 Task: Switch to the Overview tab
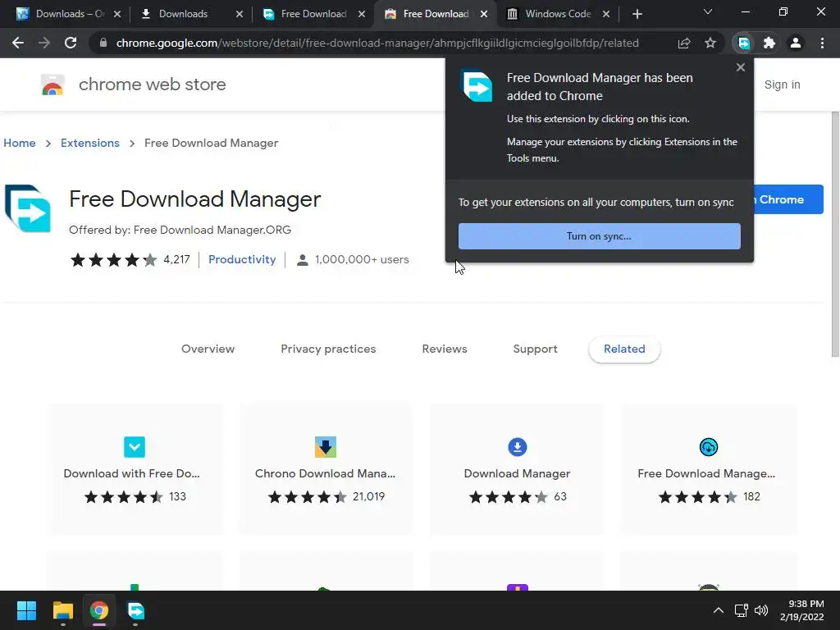(x=208, y=349)
